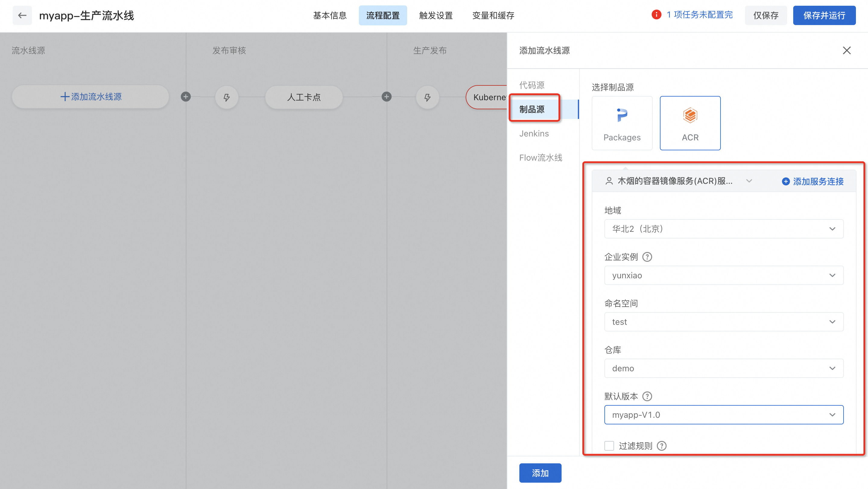Click the user icon in service connection selector
The image size is (868, 489).
(x=609, y=181)
